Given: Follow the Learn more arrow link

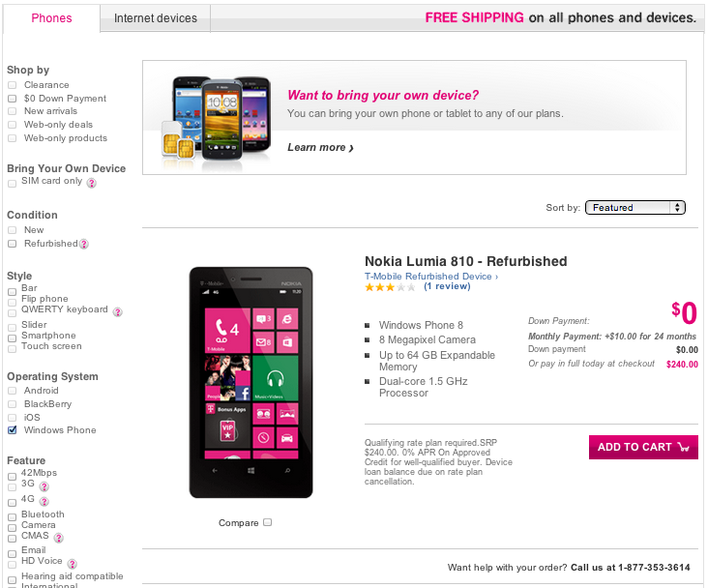Looking at the screenshot, I should (x=320, y=148).
